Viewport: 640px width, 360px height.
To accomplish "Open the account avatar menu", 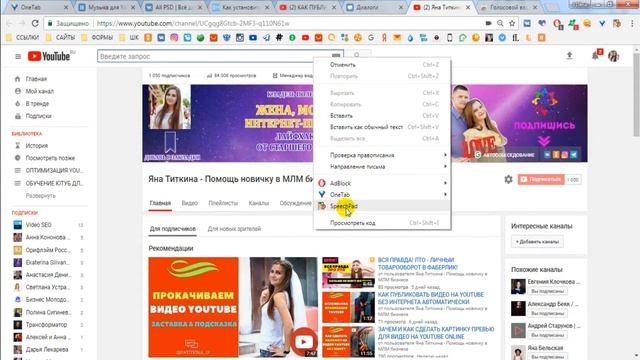I will coord(613,56).
